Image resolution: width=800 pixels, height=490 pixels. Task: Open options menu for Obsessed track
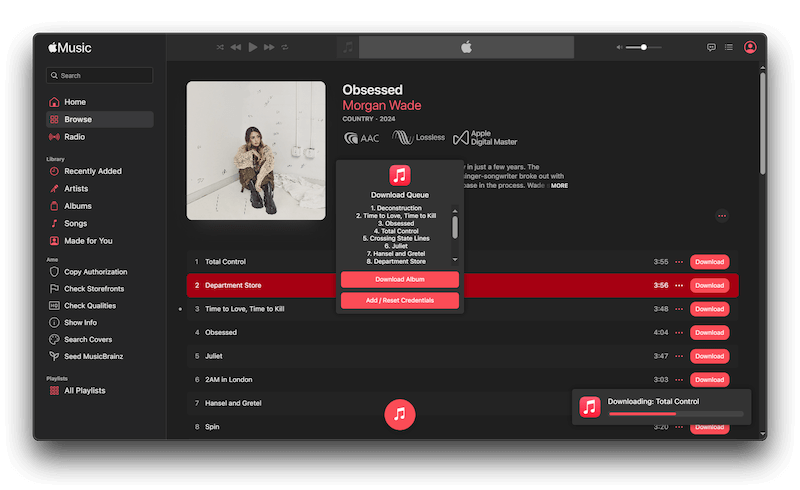(x=679, y=332)
